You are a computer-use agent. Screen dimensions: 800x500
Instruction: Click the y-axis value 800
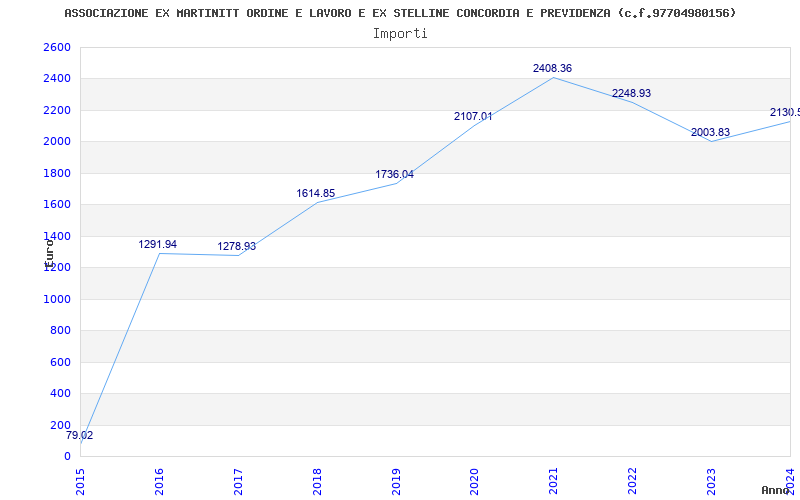60,331
